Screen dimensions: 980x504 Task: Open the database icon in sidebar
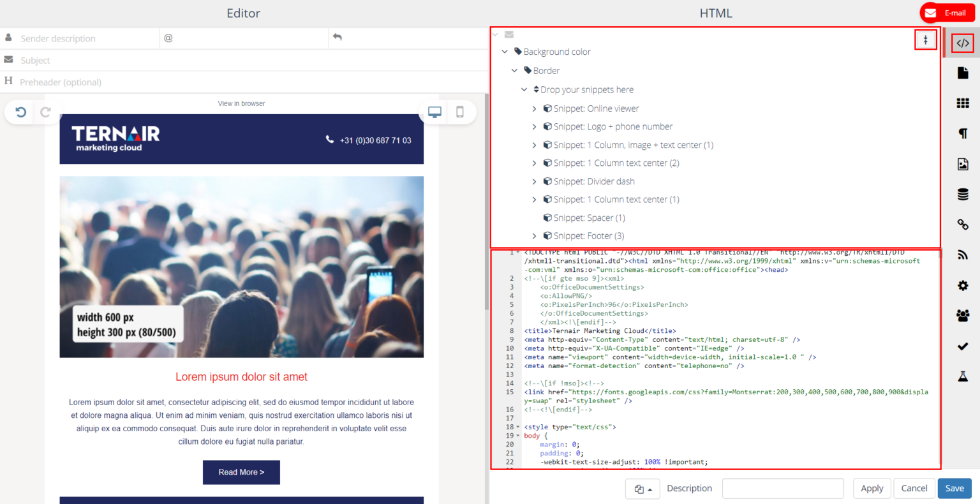[963, 195]
